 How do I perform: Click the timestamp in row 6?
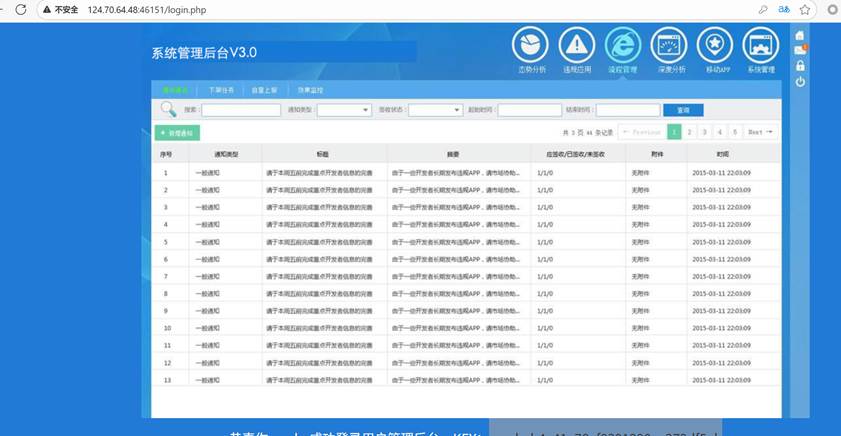721,259
